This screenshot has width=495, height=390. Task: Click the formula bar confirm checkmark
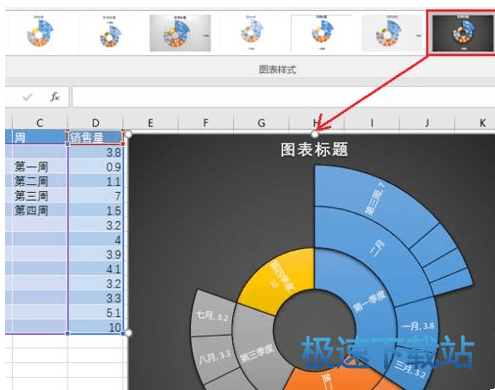click(x=27, y=97)
